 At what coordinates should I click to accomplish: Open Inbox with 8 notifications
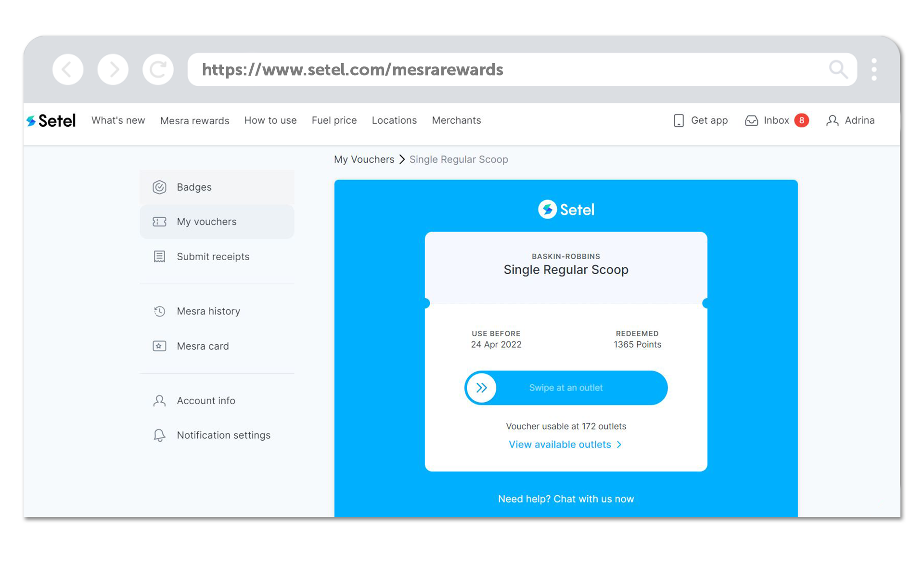click(776, 120)
